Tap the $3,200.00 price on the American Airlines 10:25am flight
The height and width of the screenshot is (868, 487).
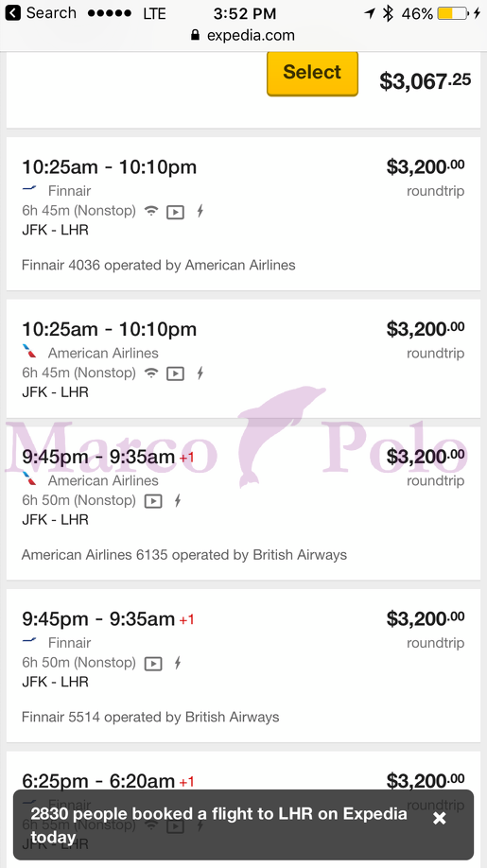click(425, 328)
